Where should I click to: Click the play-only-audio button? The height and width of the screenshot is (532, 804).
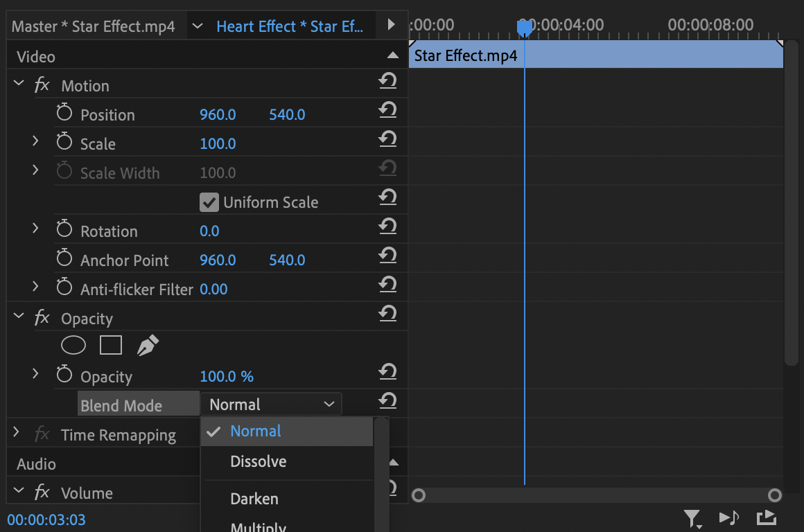(x=729, y=517)
